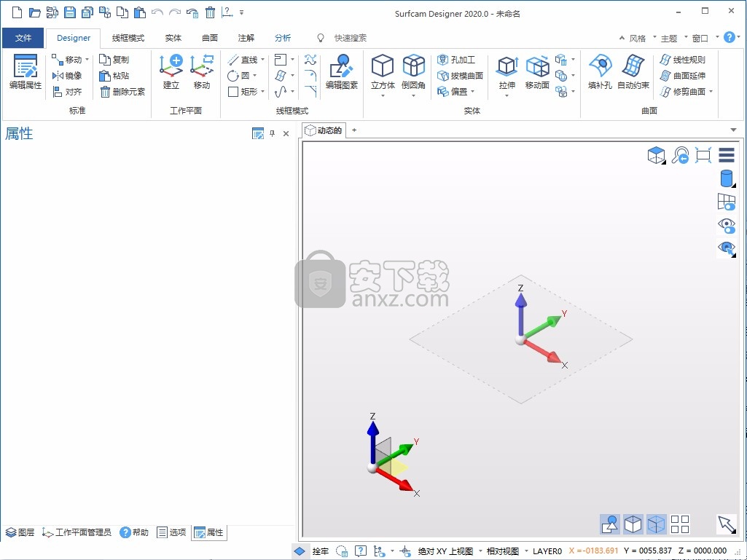Click the 拉伸 (Extrude) tool icon
Viewport: 747px width, 560px height.
pyautogui.click(x=507, y=66)
